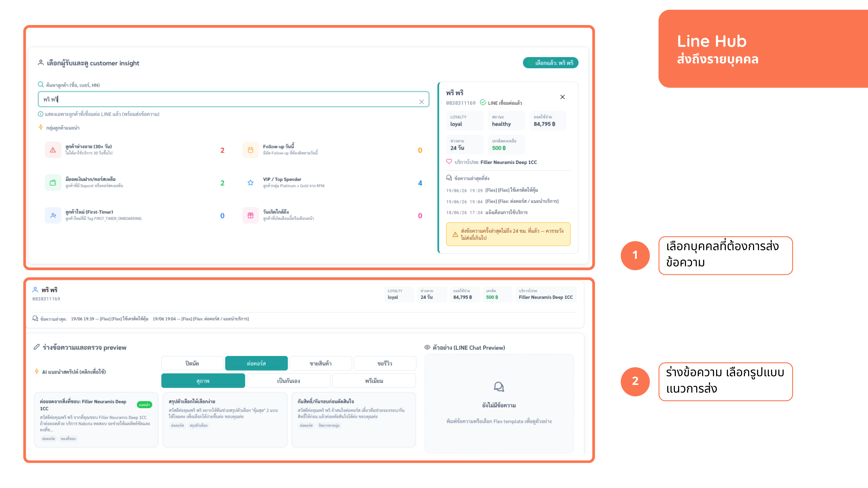Click the phone number 0838311169 under summary name

pos(46,299)
